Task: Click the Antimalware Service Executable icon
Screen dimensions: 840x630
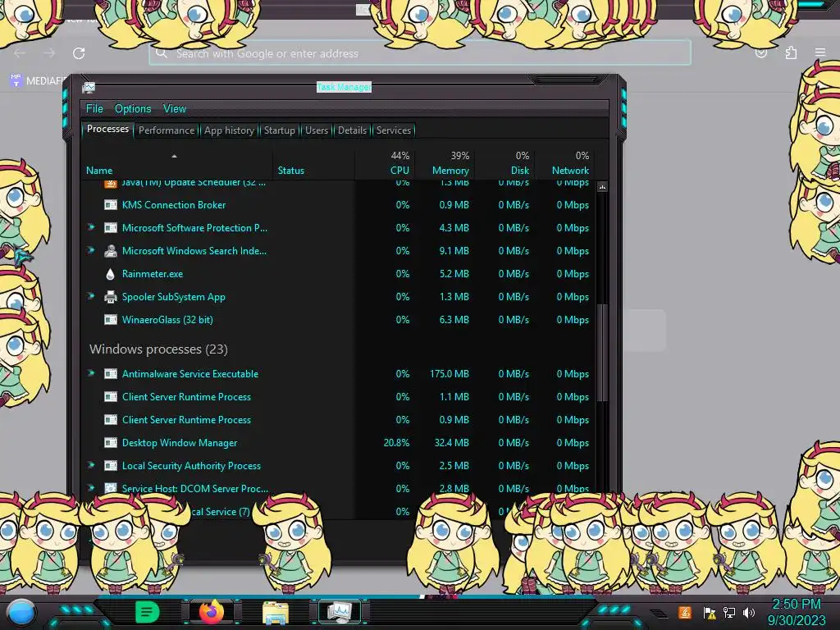Action: [x=111, y=374]
